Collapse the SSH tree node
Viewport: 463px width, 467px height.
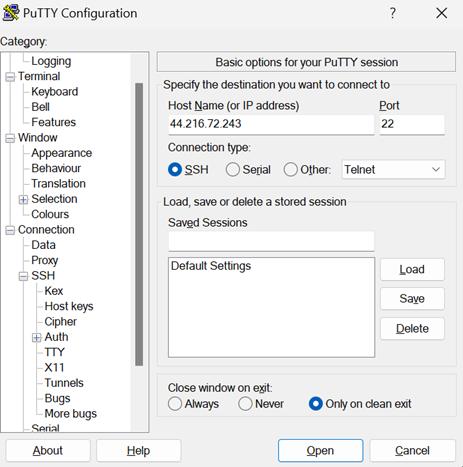click(x=23, y=276)
